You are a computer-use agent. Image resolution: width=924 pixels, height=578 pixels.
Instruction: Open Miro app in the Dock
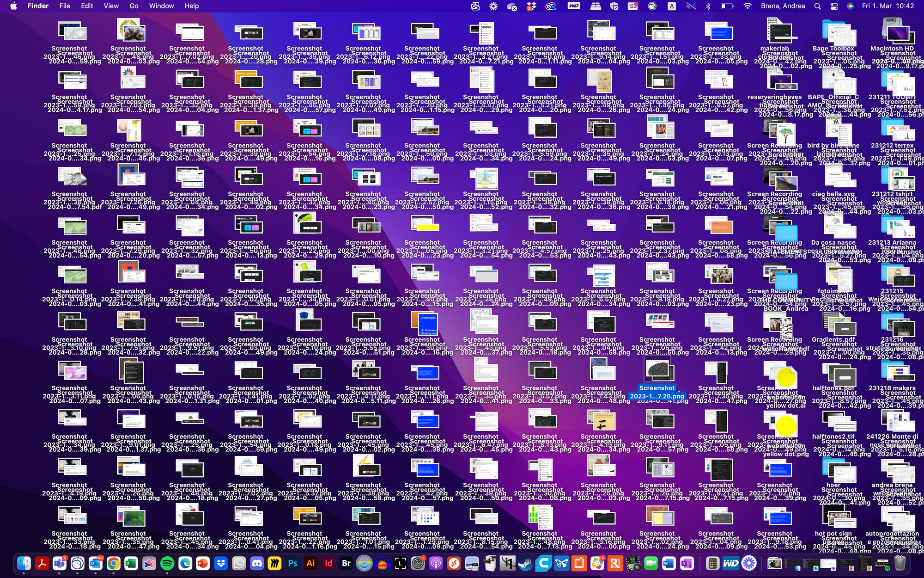pyautogui.click(x=275, y=563)
